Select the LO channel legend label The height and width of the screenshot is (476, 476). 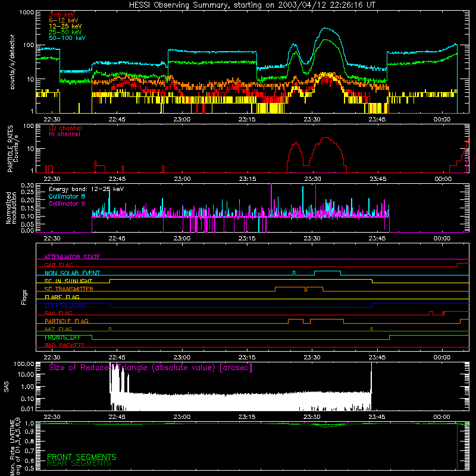point(65,128)
